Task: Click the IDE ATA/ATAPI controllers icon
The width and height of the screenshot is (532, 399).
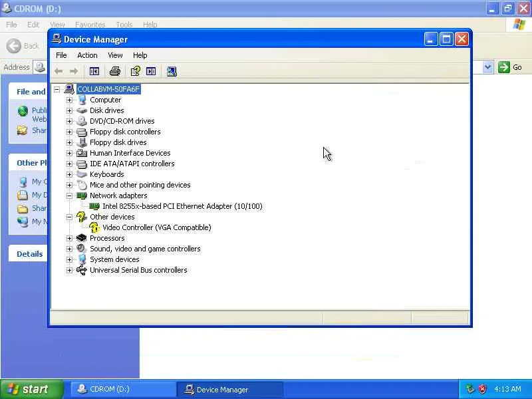Action: click(x=82, y=164)
